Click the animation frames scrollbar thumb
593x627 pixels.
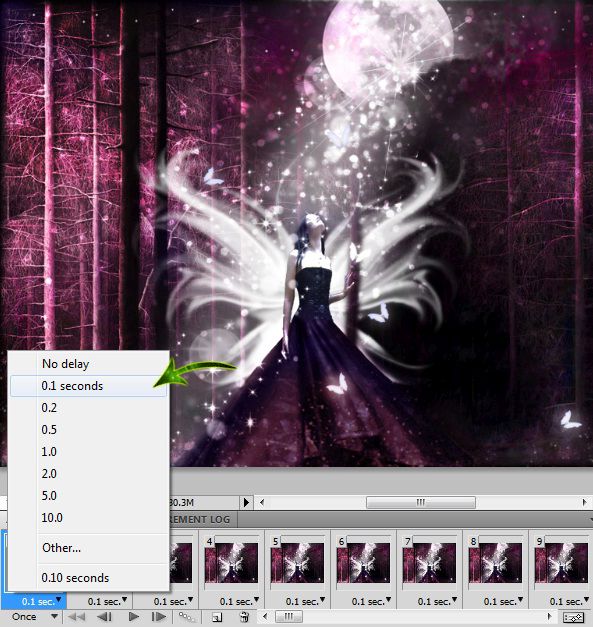pyautogui.click(x=288, y=616)
